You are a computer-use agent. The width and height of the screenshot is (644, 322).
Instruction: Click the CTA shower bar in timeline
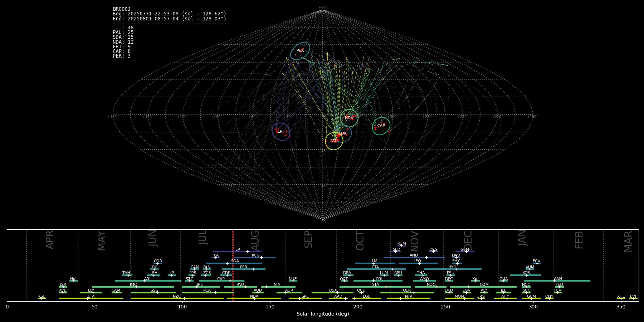point(376,269)
